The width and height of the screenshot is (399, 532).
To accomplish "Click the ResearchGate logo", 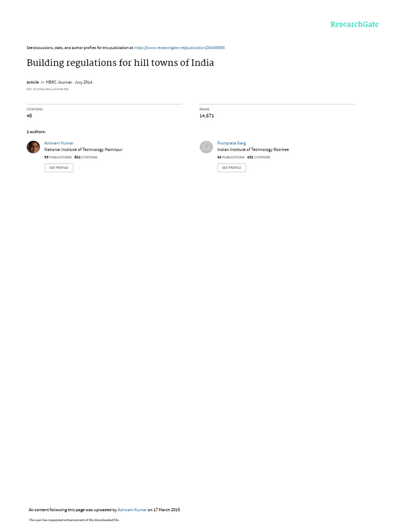I will (354, 24).
